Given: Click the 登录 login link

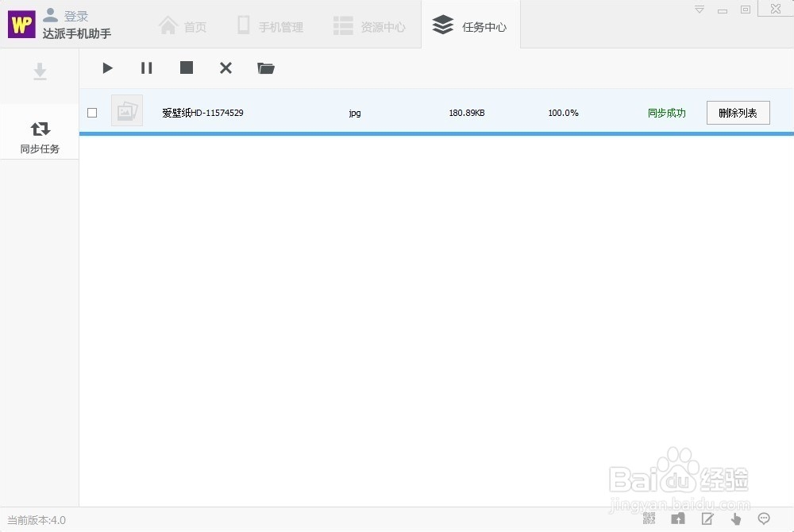Looking at the screenshot, I should point(76,14).
